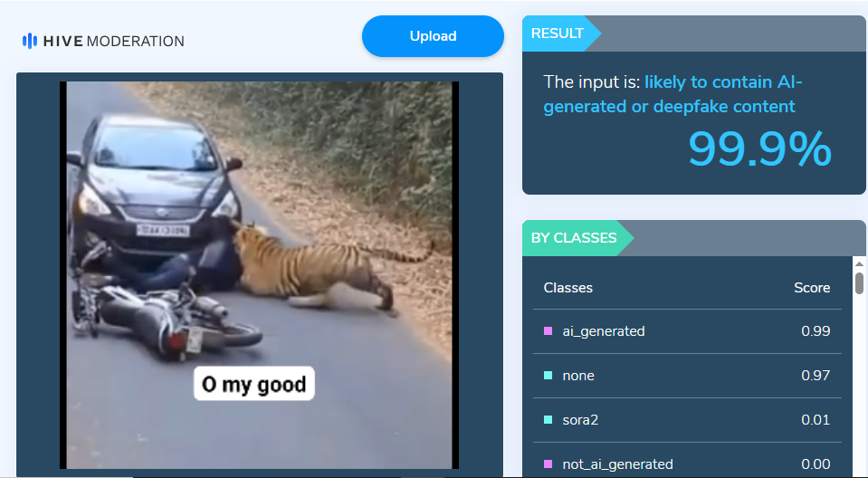The width and height of the screenshot is (868, 478).
Task: Click the Score column header
Action: click(x=812, y=288)
